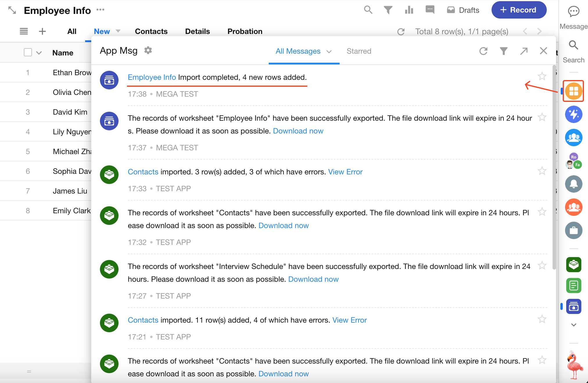This screenshot has height=383, width=588.
Task: Click the gray bell notification icon
Action: tap(573, 184)
